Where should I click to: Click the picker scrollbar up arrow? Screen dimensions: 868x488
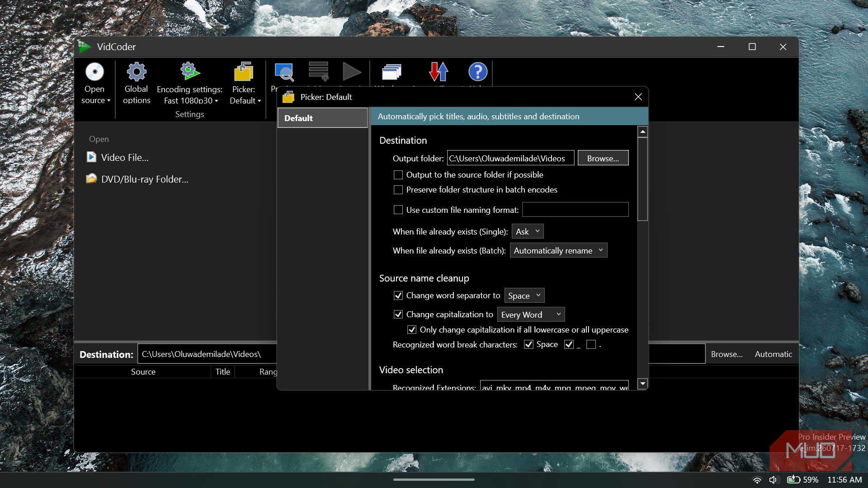point(642,131)
